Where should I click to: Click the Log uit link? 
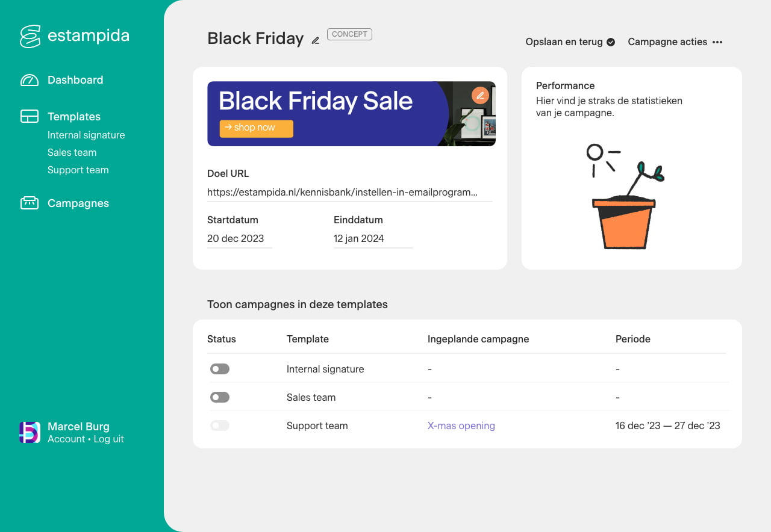point(109,439)
